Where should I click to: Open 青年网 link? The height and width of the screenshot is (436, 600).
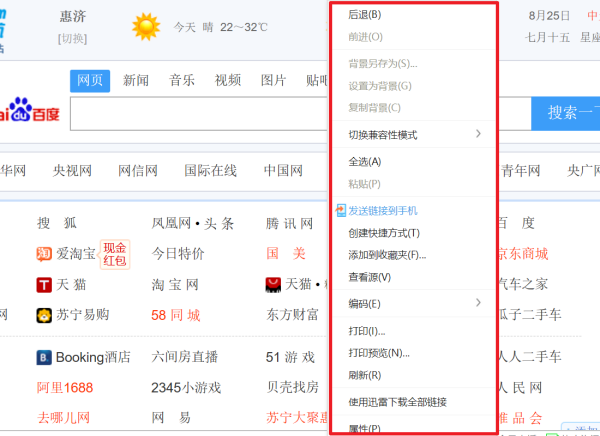coord(521,171)
